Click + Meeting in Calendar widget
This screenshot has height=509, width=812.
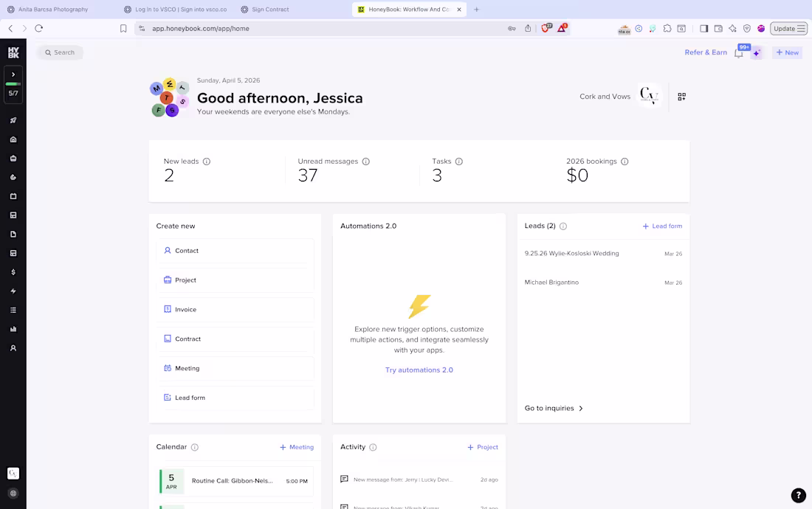tap(297, 447)
